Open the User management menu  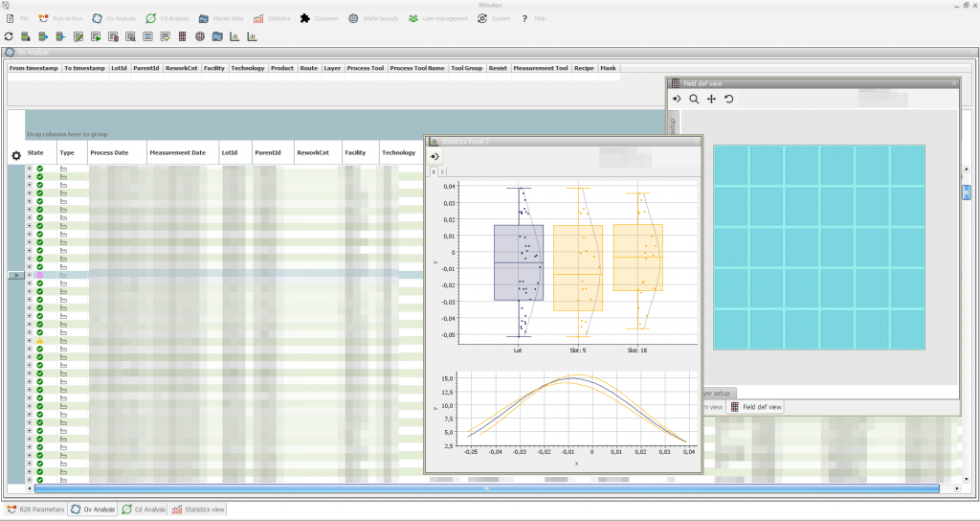click(x=438, y=19)
